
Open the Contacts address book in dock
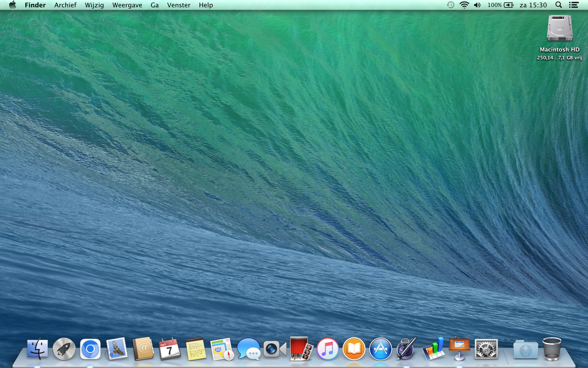(x=143, y=349)
